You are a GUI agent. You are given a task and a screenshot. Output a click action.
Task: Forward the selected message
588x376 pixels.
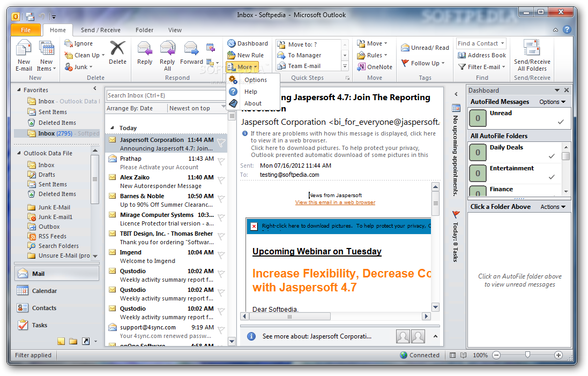[x=191, y=53]
